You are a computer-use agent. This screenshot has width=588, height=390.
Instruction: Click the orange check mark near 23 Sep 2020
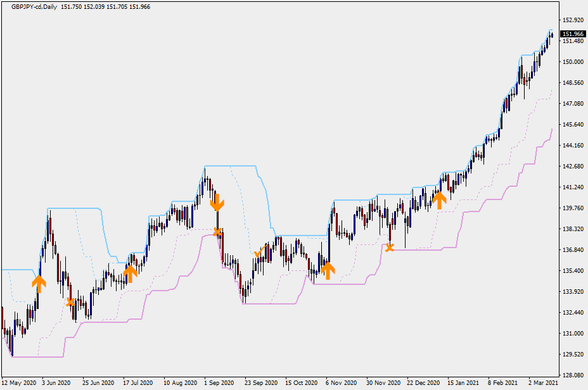[x=259, y=253]
